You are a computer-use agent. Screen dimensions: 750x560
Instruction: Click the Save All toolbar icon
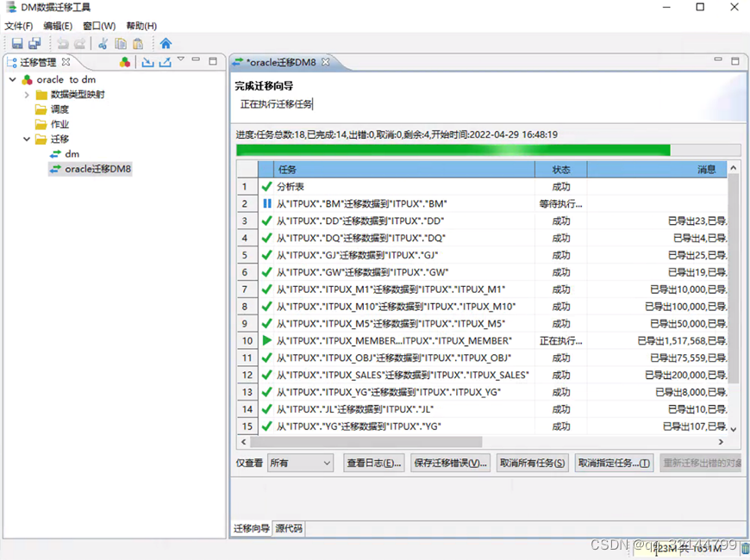tap(34, 43)
